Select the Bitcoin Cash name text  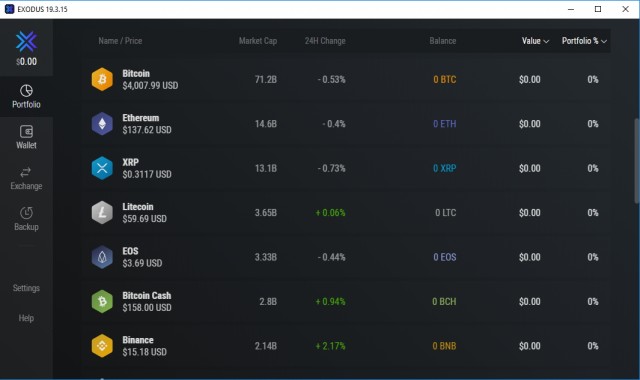click(147, 296)
